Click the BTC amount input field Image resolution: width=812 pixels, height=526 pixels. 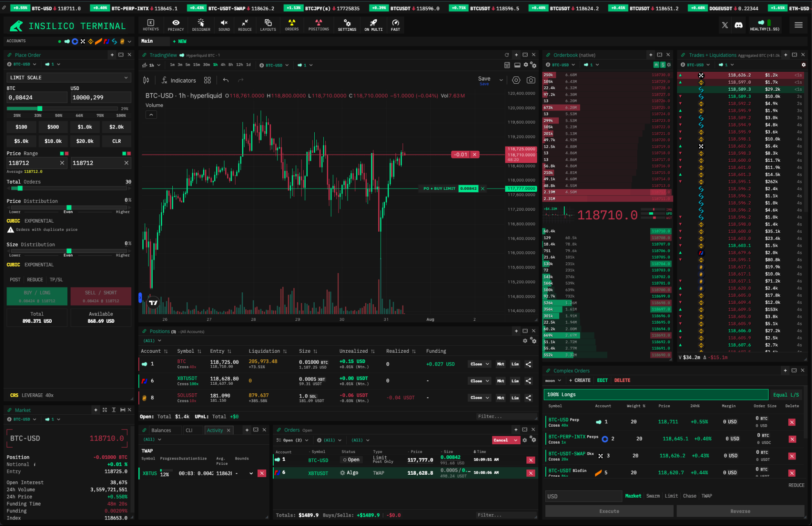coord(37,97)
